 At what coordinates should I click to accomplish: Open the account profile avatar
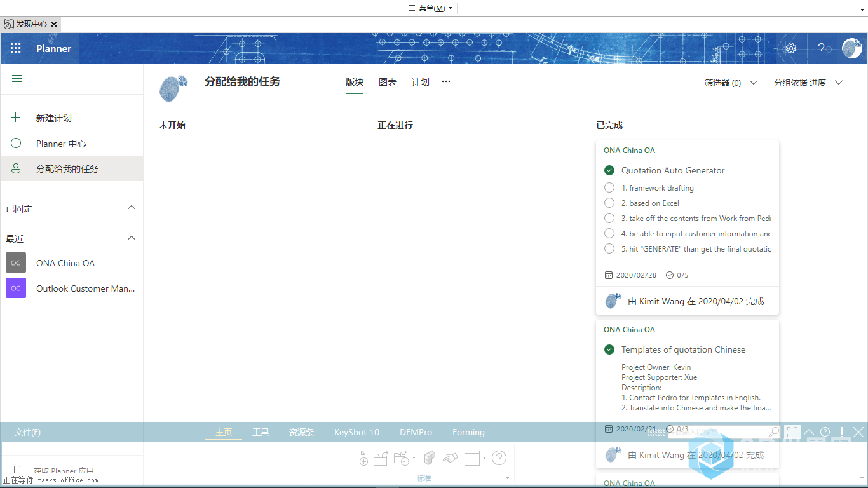coord(851,48)
